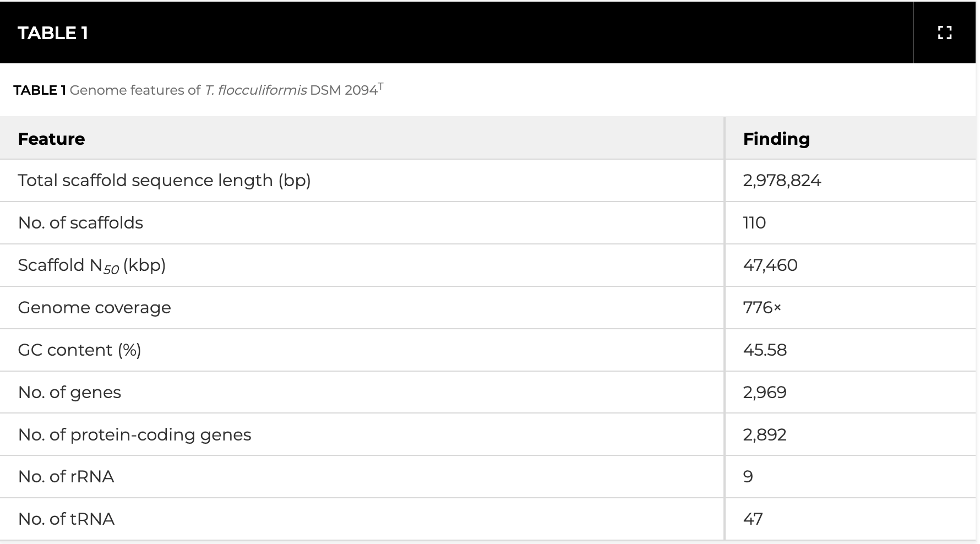980x544 pixels.
Task: Click the 45.58 value cell
Action: click(x=765, y=350)
